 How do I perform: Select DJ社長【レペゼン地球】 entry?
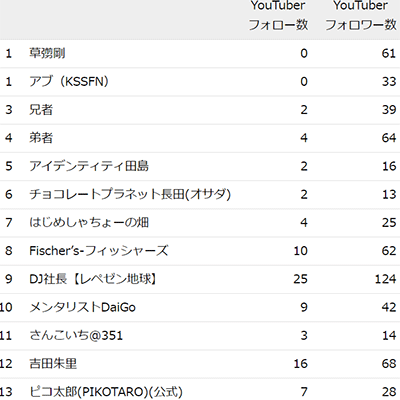click(93, 279)
